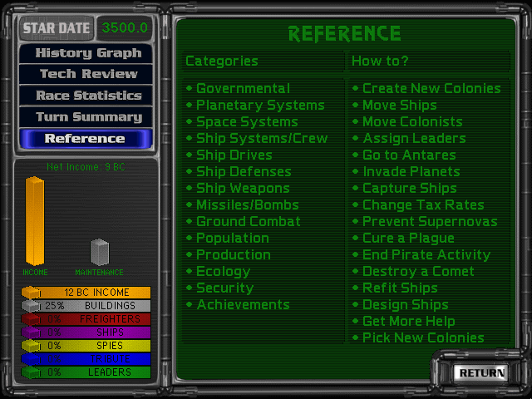This screenshot has width=532, height=399.
Task: Click the purple ships cube icon
Action: [x=31, y=332]
